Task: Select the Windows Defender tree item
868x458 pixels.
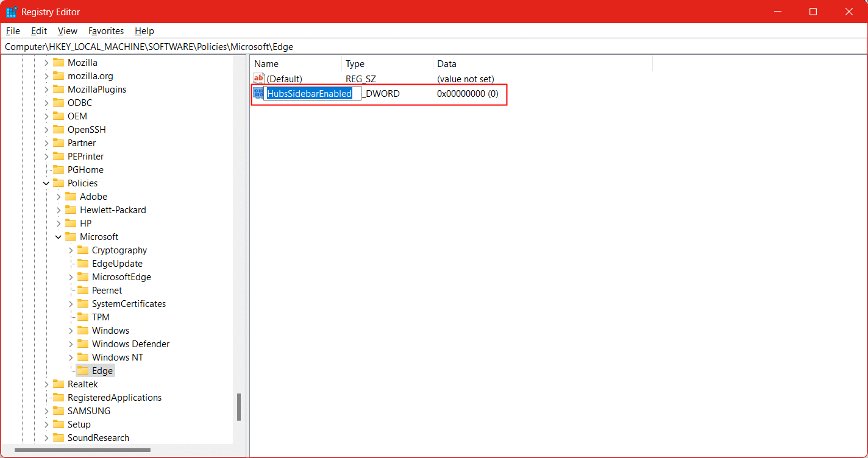Action: (130, 344)
